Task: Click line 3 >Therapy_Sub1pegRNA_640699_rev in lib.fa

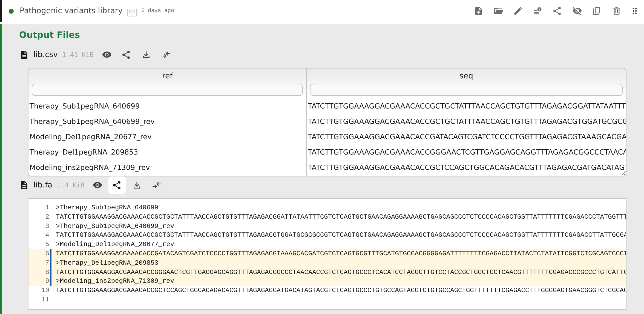Action: pyautogui.click(x=115, y=226)
